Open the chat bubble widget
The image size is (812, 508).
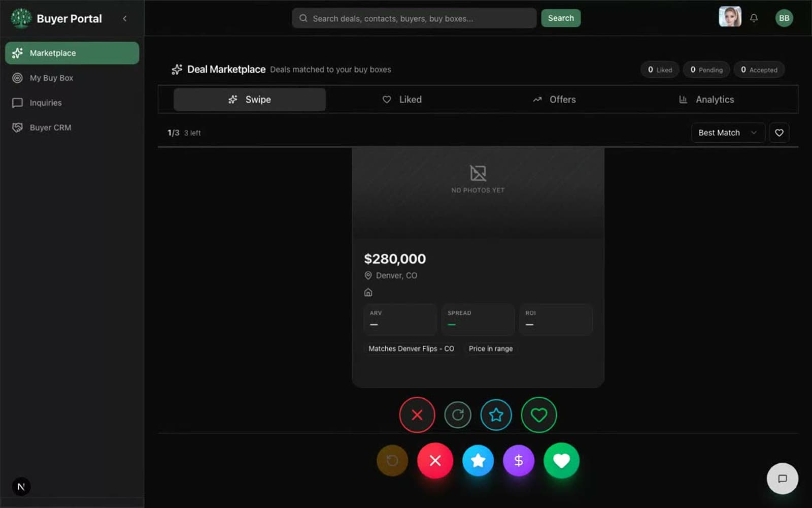point(782,479)
